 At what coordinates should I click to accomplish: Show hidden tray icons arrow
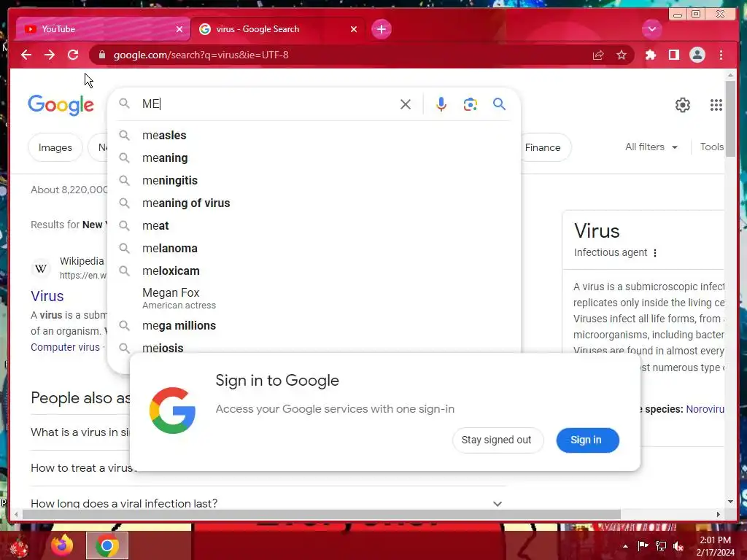pos(625,546)
